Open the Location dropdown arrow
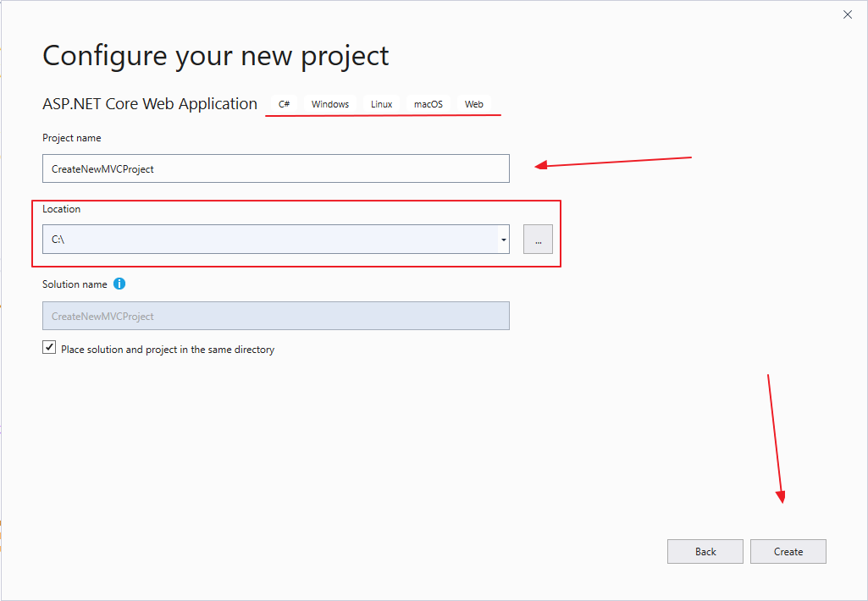Image resolution: width=868 pixels, height=601 pixels. 503,240
